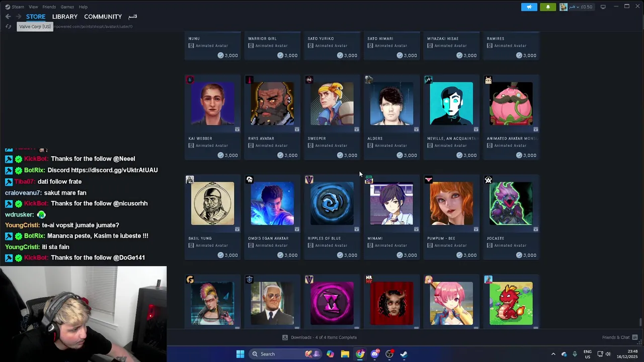Open the Friends menu
Image resolution: width=644 pixels, height=362 pixels.
pos(49,7)
